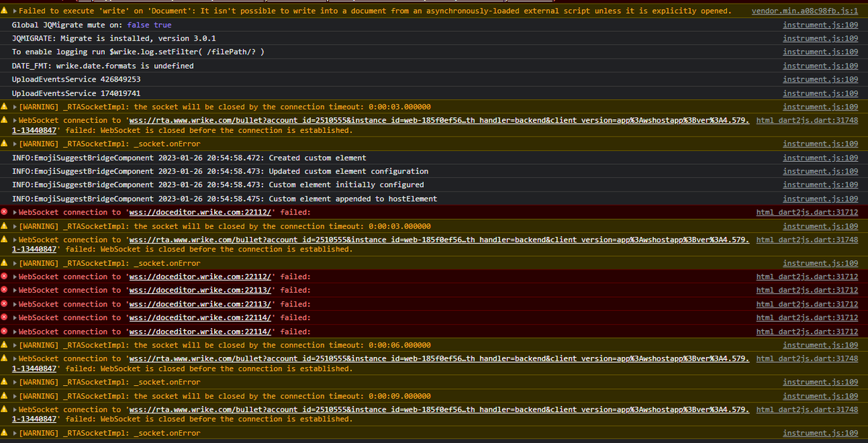Open instrument.js:109 link beside "Updated custom element configuration"

[820, 171]
